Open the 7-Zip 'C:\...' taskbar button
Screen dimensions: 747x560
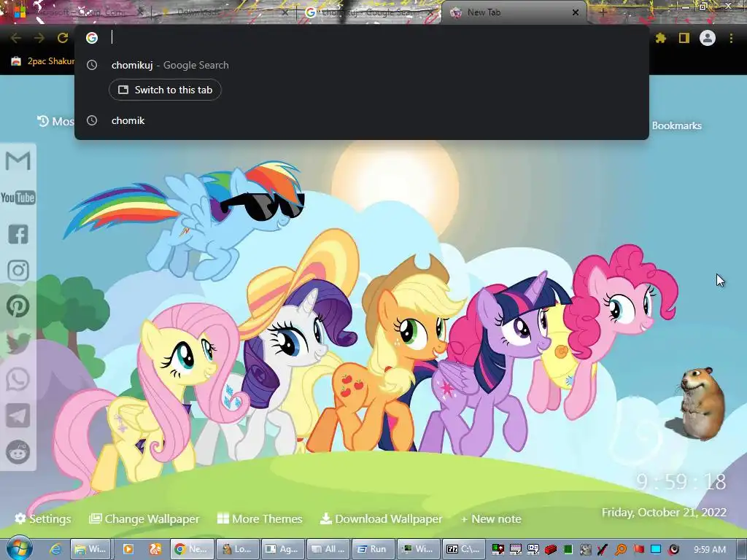(465, 549)
